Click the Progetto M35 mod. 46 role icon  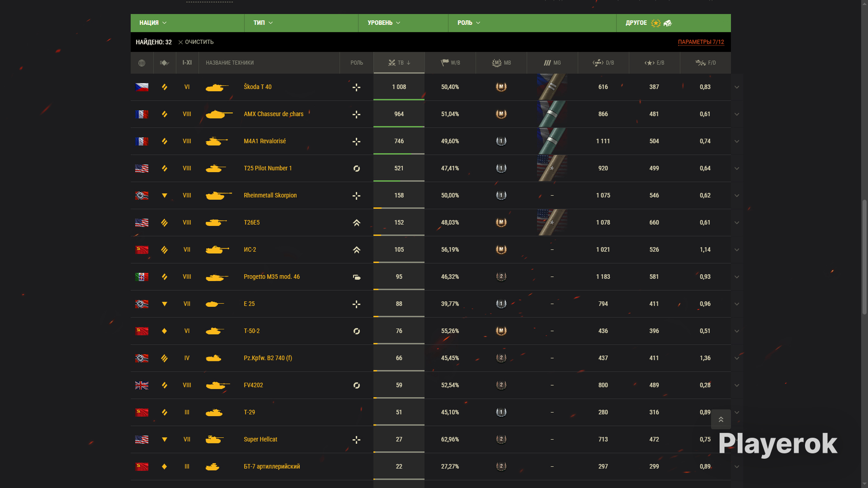point(356,277)
